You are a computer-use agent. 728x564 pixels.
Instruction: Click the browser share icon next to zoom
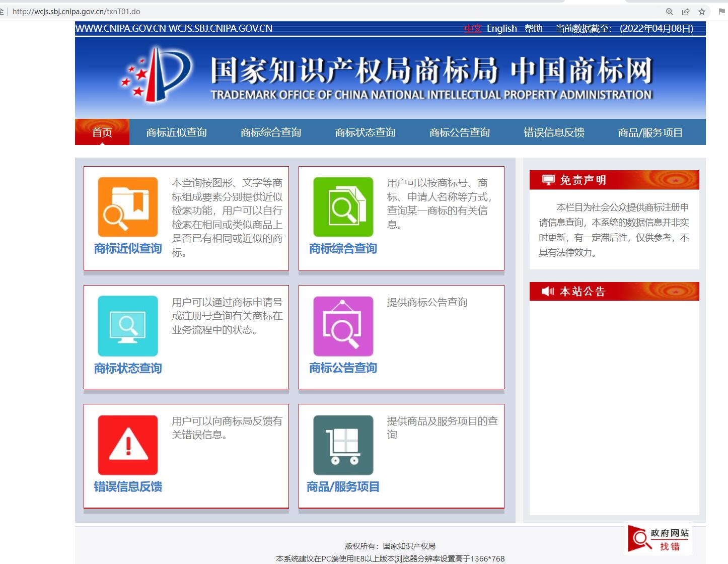(x=686, y=11)
